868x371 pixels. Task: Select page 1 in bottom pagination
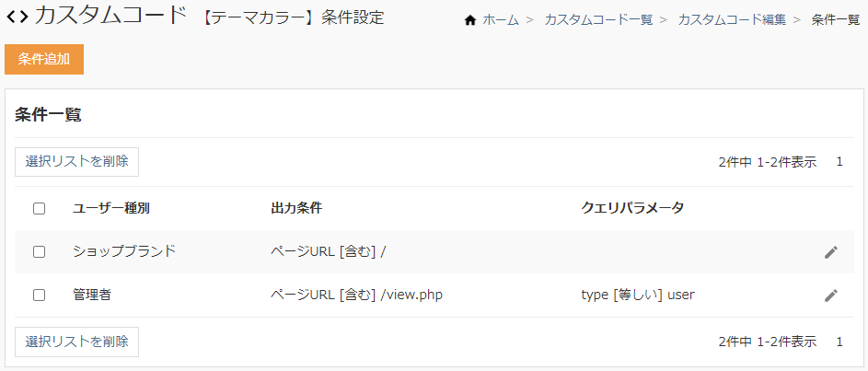(839, 342)
